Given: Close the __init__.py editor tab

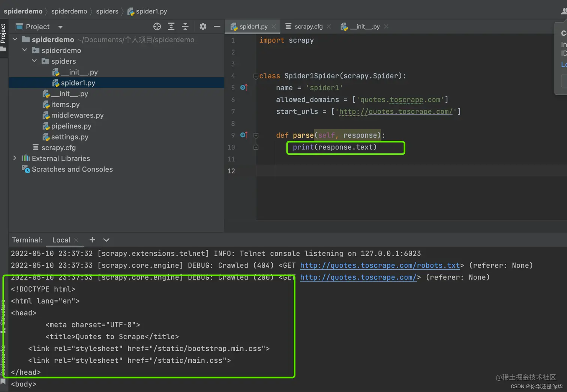Looking at the screenshot, I should pyautogui.click(x=386, y=26).
